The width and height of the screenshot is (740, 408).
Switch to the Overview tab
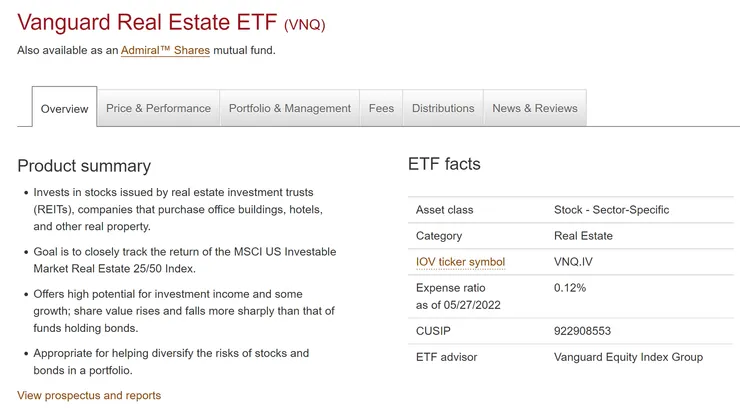pos(64,109)
